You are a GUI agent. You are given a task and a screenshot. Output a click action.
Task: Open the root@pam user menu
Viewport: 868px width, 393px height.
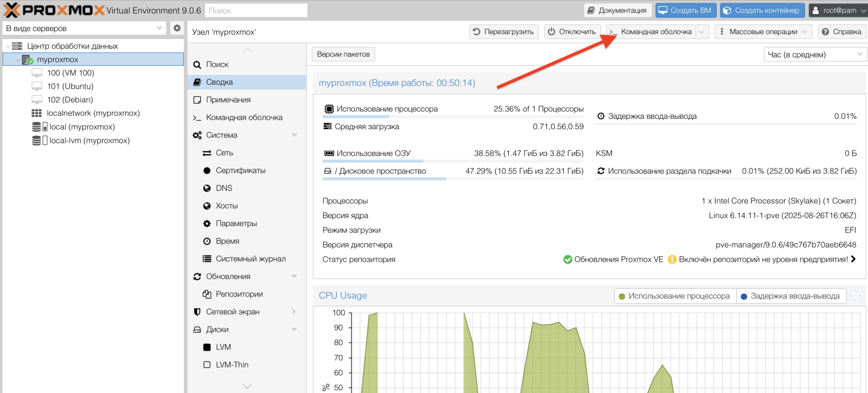838,10
